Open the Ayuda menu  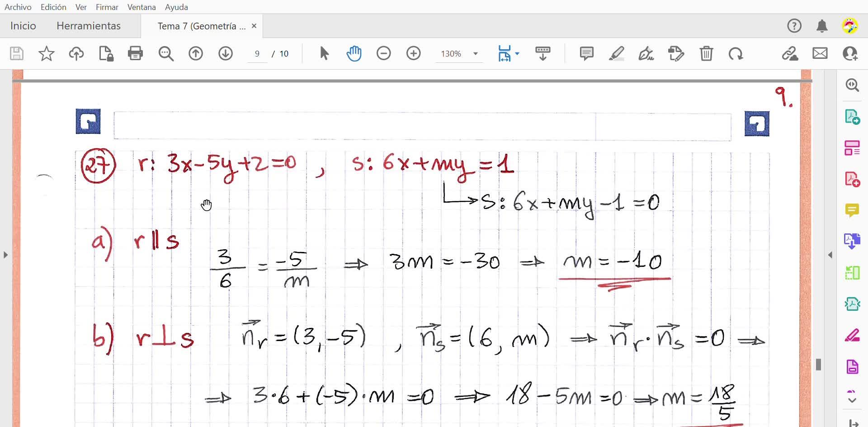point(176,7)
